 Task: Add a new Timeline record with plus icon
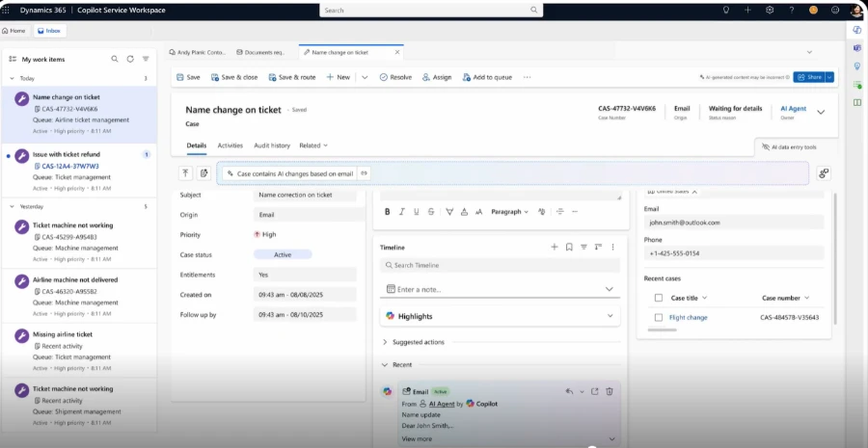click(x=555, y=247)
